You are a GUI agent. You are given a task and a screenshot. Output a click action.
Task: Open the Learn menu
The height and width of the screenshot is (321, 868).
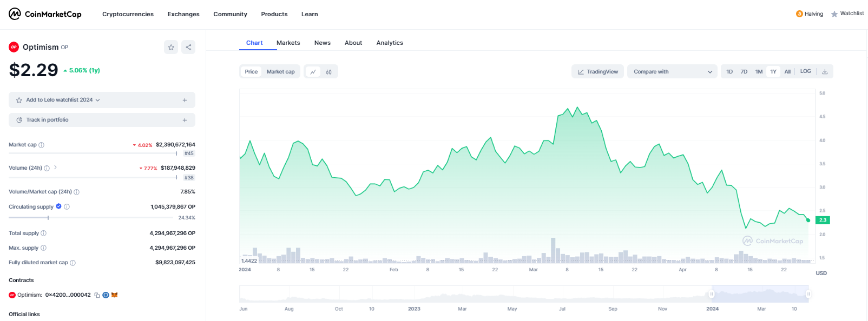tap(310, 14)
